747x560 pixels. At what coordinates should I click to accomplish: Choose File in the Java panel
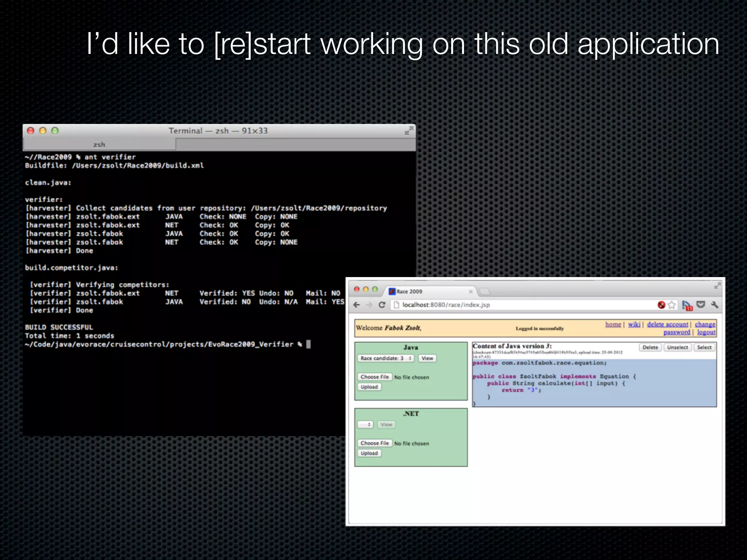(375, 377)
